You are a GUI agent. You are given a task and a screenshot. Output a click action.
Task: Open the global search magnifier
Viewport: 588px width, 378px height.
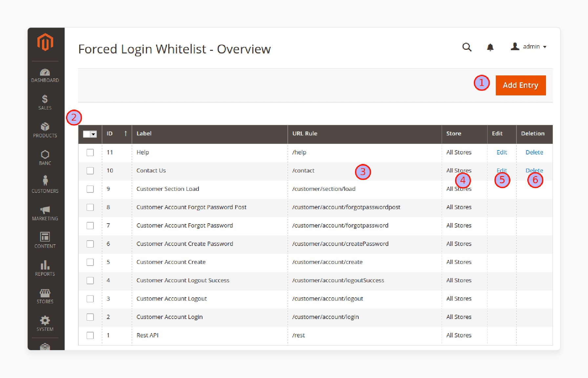point(467,47)
